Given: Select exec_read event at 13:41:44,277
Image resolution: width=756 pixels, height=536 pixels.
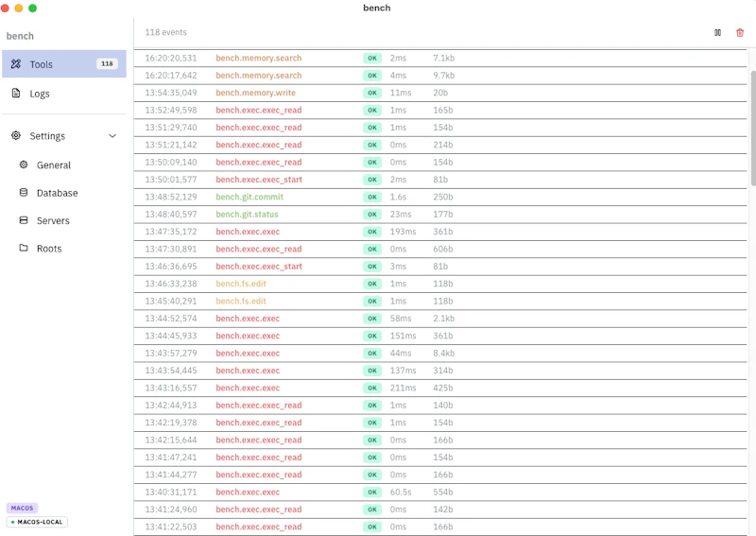Looking at the screenshot, I should click(440, 475).
